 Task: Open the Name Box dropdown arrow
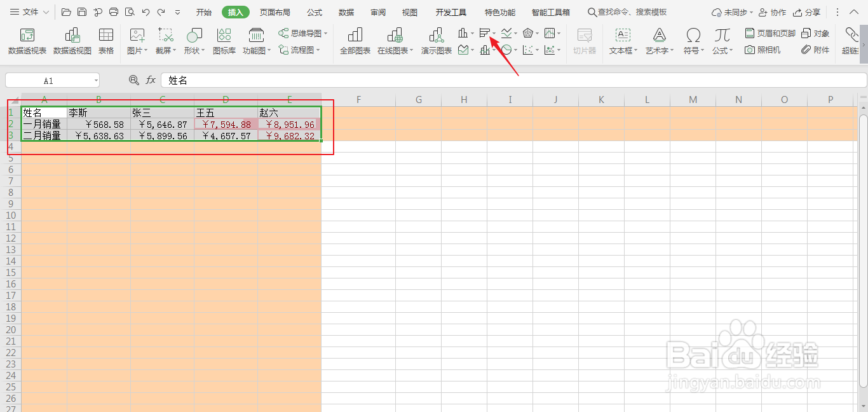[96, 81]
